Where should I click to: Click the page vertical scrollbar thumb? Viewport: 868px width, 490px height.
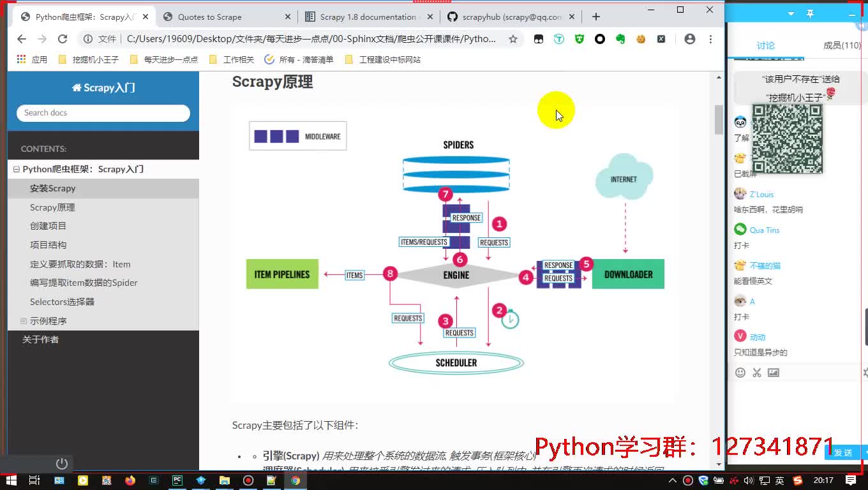[x=719, y=119]
